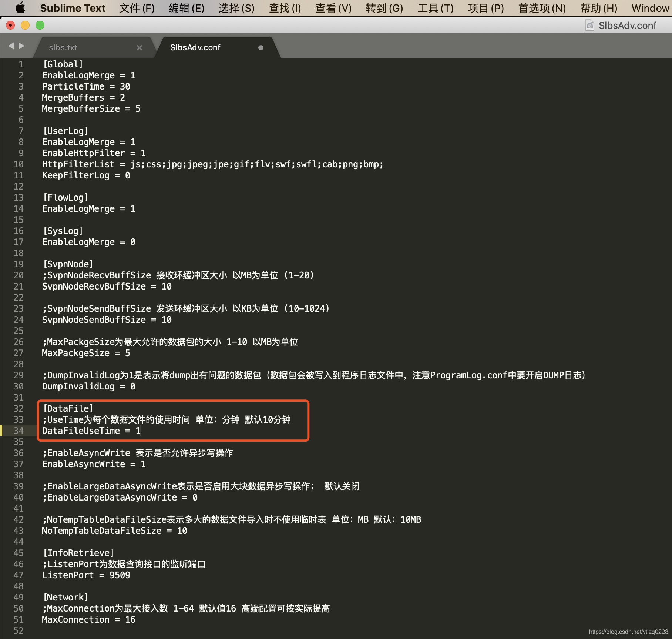Click the 'ParticleTime = 30' line
This screenshot has height=639, width=672.
pyautogui.click(x=86, y=86)
